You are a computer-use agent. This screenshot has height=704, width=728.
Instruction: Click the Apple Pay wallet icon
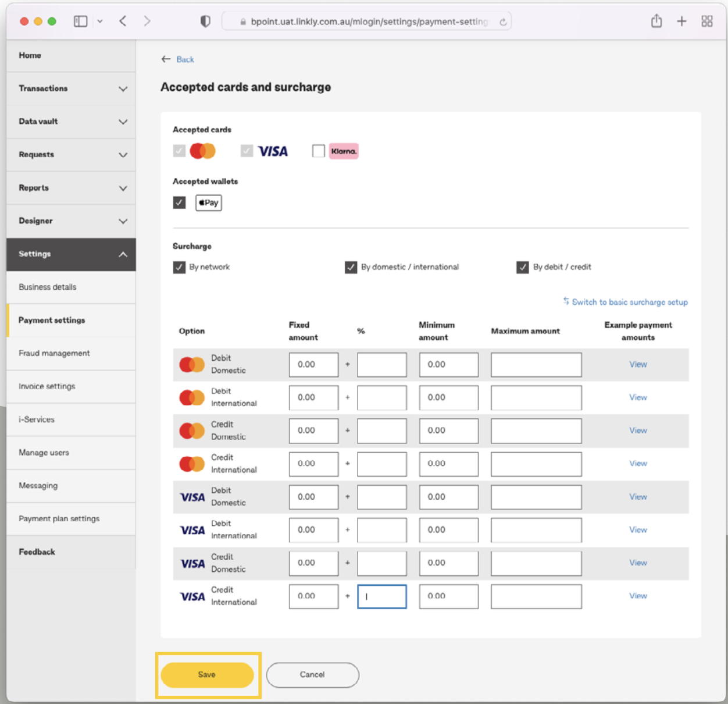pos(208,202)
